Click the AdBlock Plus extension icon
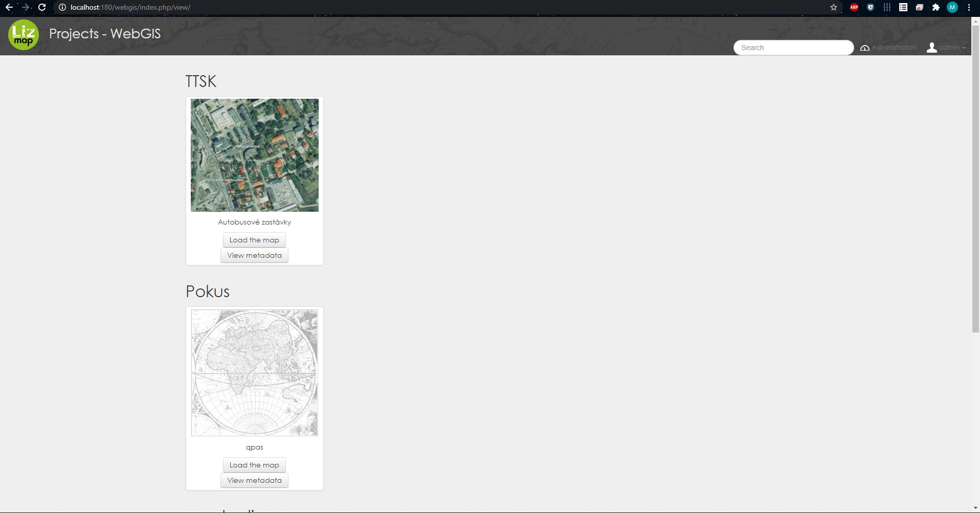The height and width of the screenshot is (513, 980). 854,7
